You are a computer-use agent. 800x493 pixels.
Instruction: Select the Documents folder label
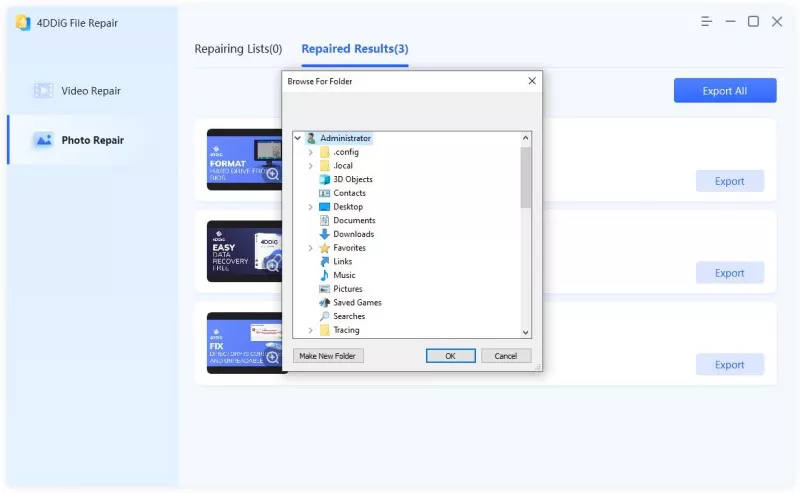354,220
